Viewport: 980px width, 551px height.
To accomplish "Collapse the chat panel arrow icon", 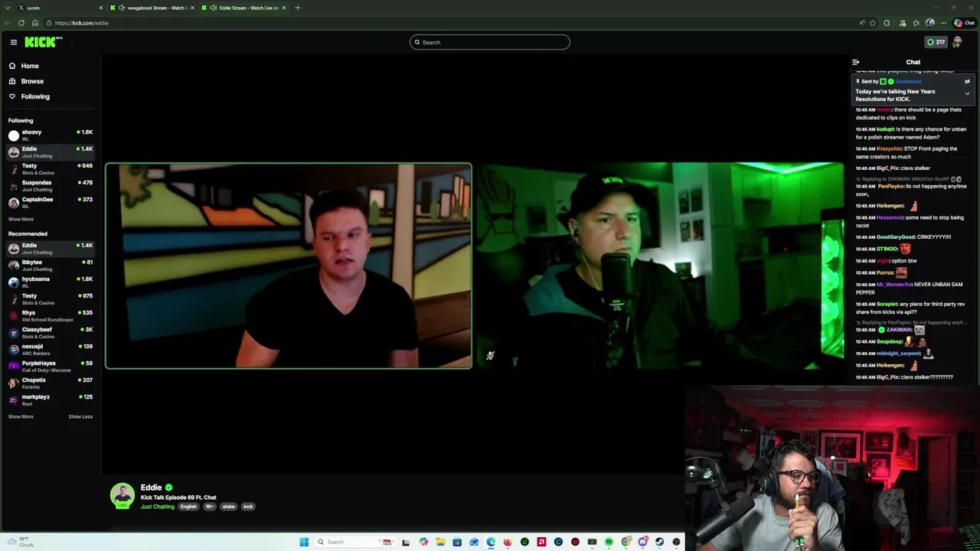I will pos(855,62).
